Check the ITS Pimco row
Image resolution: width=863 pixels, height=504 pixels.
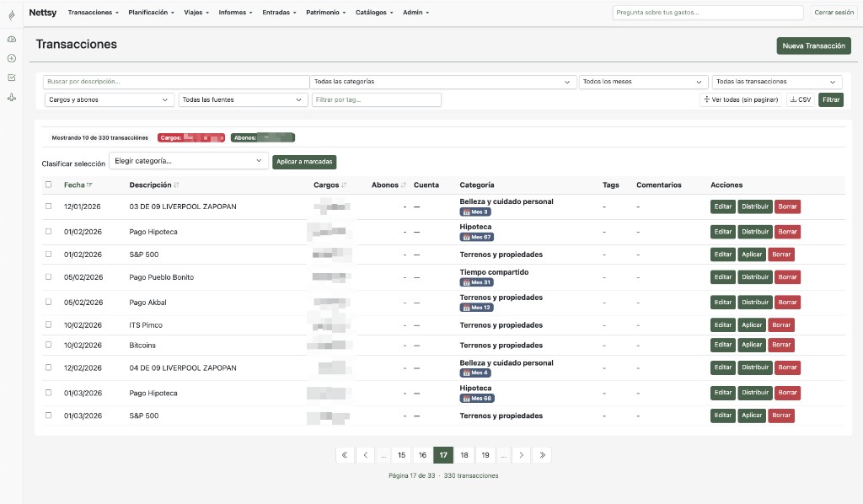48,324
